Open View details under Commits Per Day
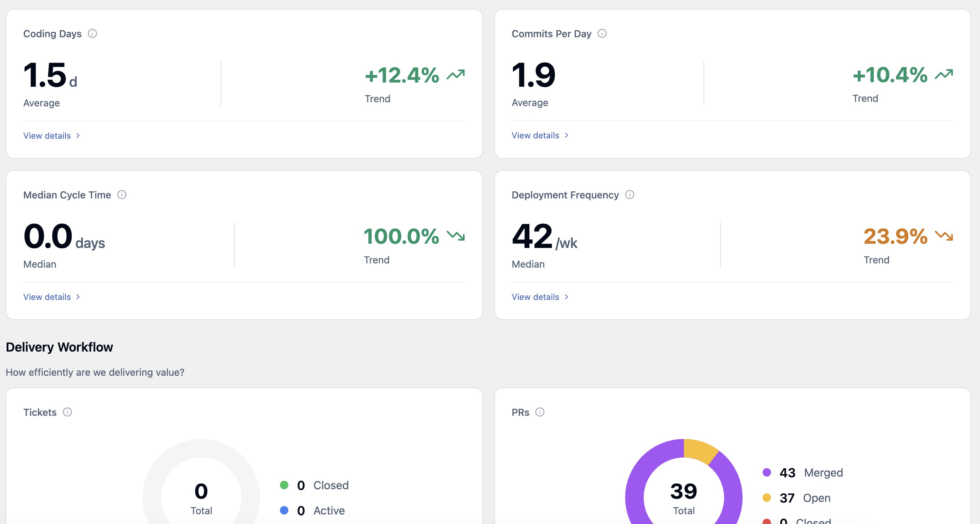 (x=535, y=135)
